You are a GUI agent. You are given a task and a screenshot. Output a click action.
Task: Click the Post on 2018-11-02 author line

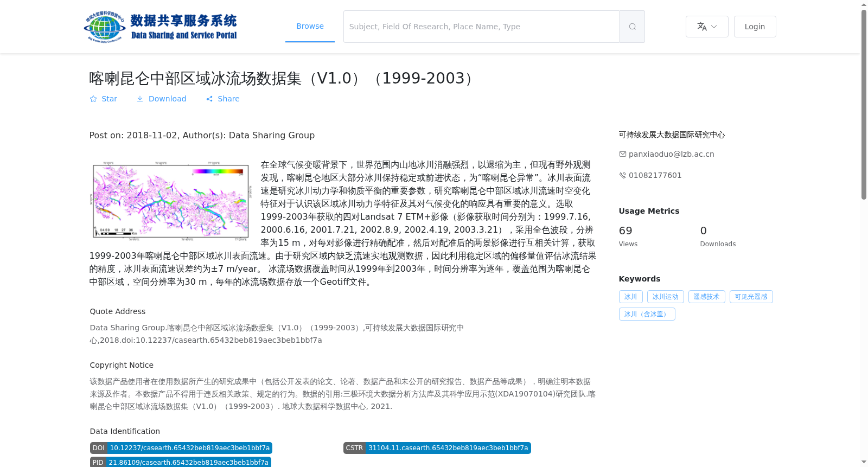coord(202,135)
